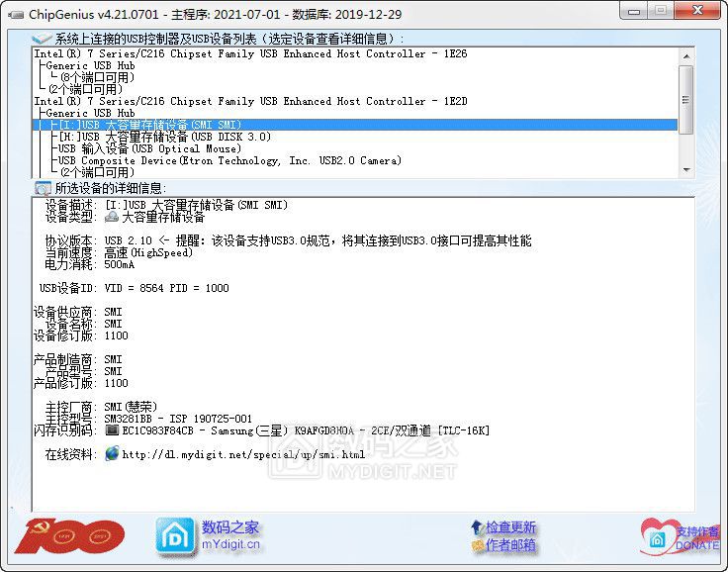The height and width of the screenshot is (572, 728).
Task: Click the device list scrollbar thumb
Action: pyautogui.click(x=685, y=100)
